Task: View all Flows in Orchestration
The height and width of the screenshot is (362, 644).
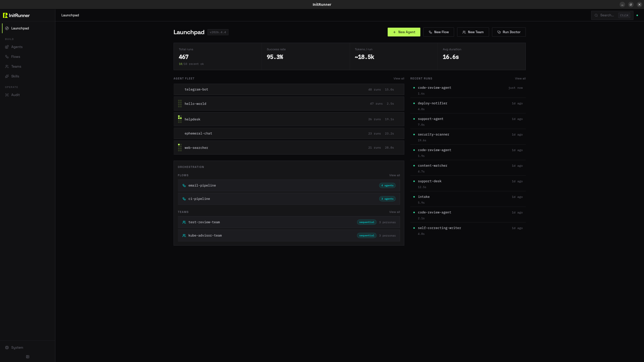Action: (x=394, y=175)
